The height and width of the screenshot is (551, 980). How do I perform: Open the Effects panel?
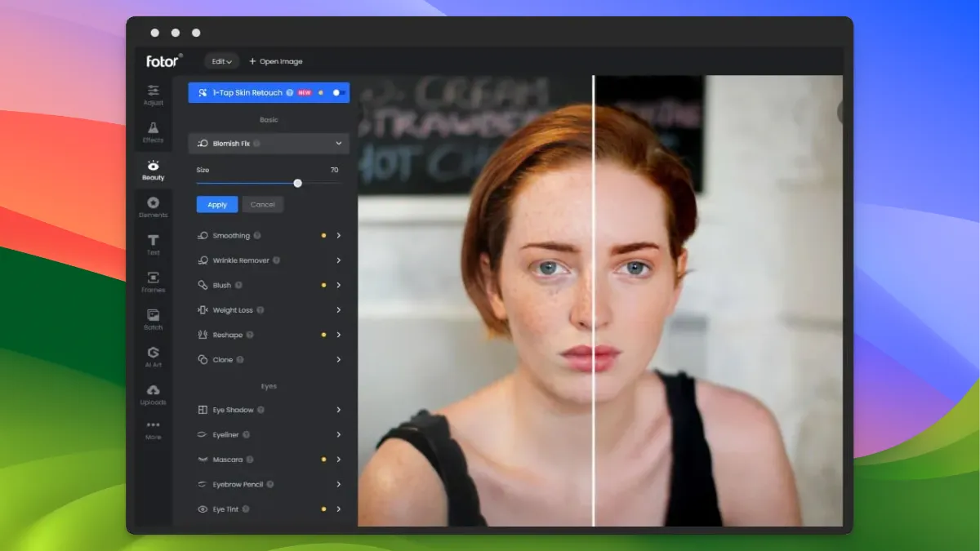pos(153,131)
